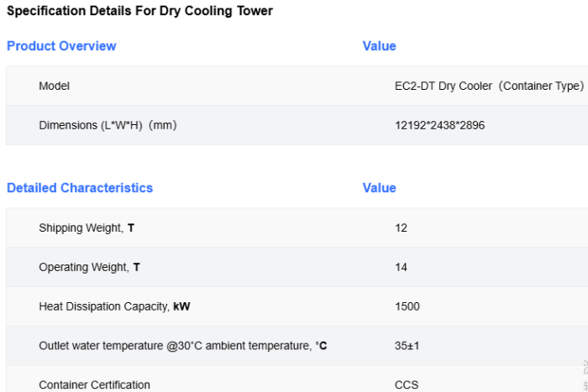This screenshot has width=588, height=392.
Task: Click the 'Specification Details For Dry Cooling Tower' title
Action: coord(139,12)
